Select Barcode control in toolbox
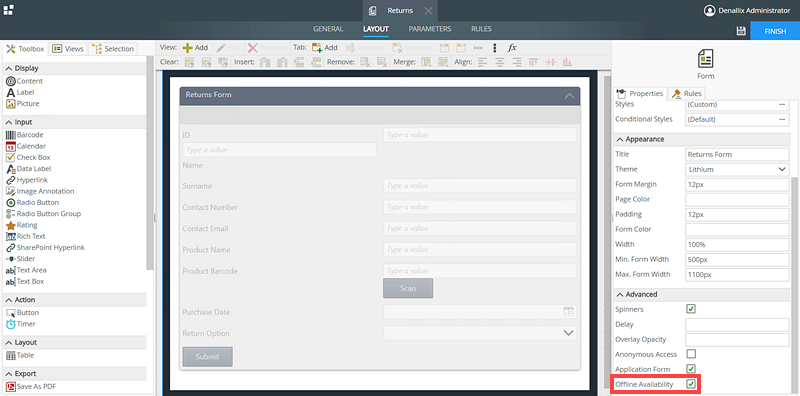The height and width of the screenshot is (396, 800). 24,135
